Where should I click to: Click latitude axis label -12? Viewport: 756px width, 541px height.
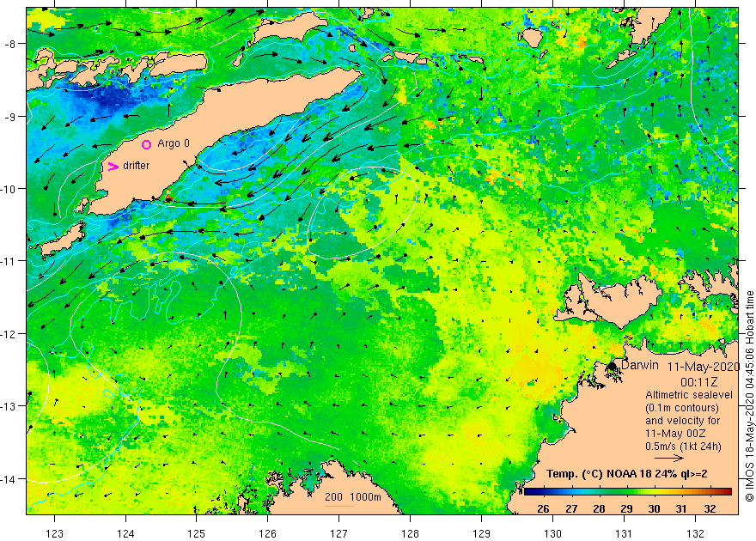coord(9,334)
